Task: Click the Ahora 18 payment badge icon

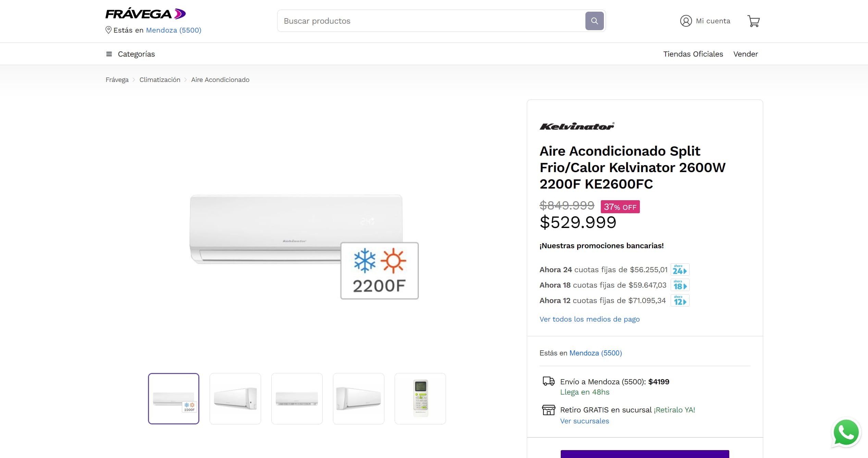Action: 680,285
